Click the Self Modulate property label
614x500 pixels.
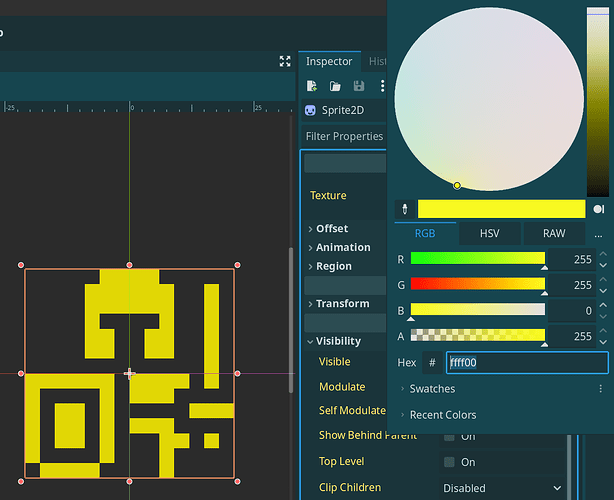(x=352, y=410)
